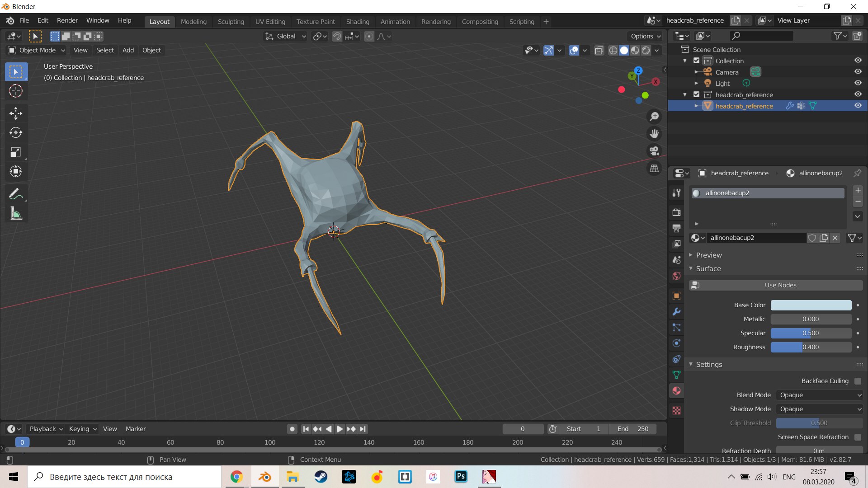Switch to the Modeling workspace tab
The image size is (868, 488).
[x=193, y=22]
